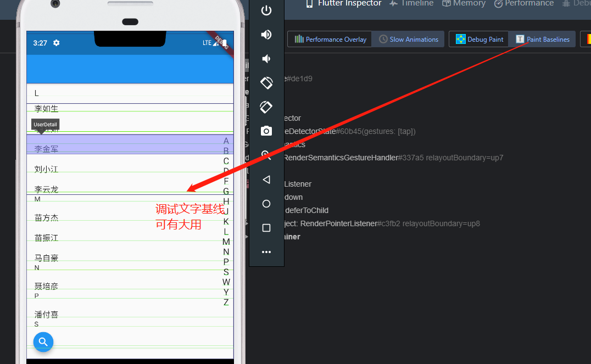Turn on Slow Animations
Viewport: 591px width, 364px height.
click(x=408, y=39)
